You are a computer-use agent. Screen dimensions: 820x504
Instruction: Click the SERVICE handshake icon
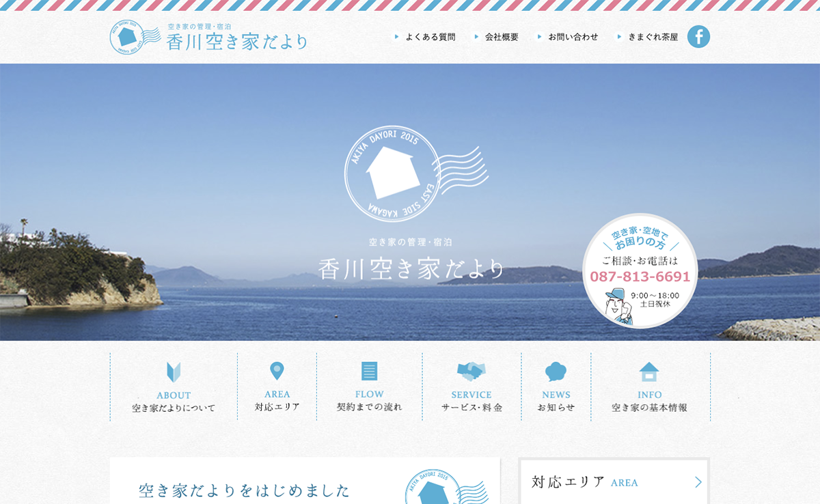tap(471, 372)
